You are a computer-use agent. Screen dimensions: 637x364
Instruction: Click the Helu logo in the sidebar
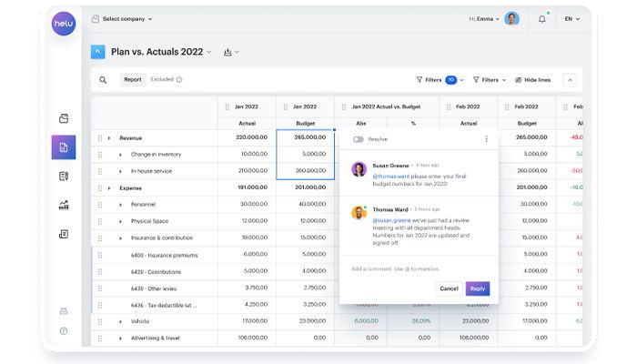point(64,23)
